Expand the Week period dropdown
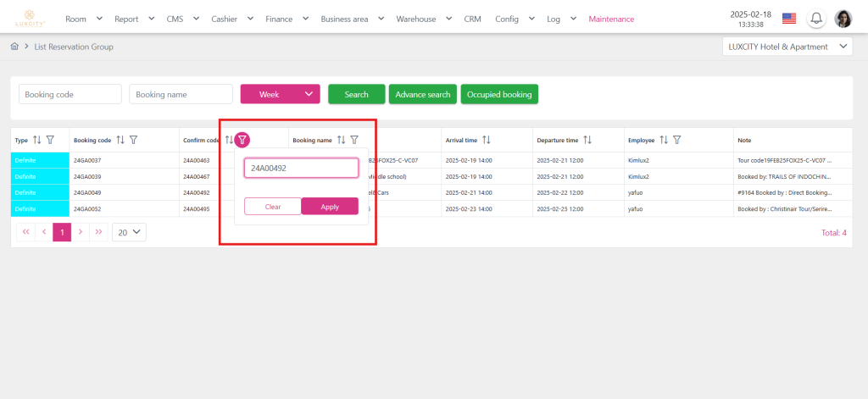The image size is (868, 399). pyautogui.click(x=280, y=94)
